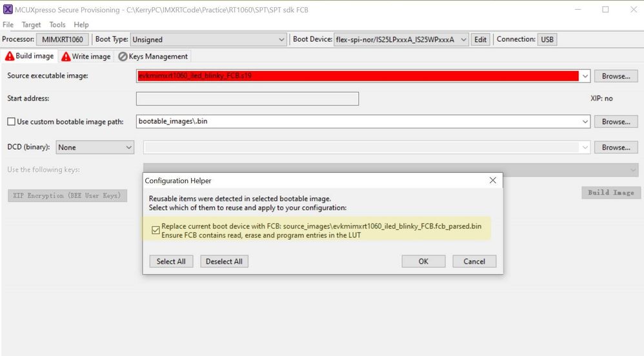The image size is (644, 356).
Task: Switch to the Write image tab
Action: 86,56
